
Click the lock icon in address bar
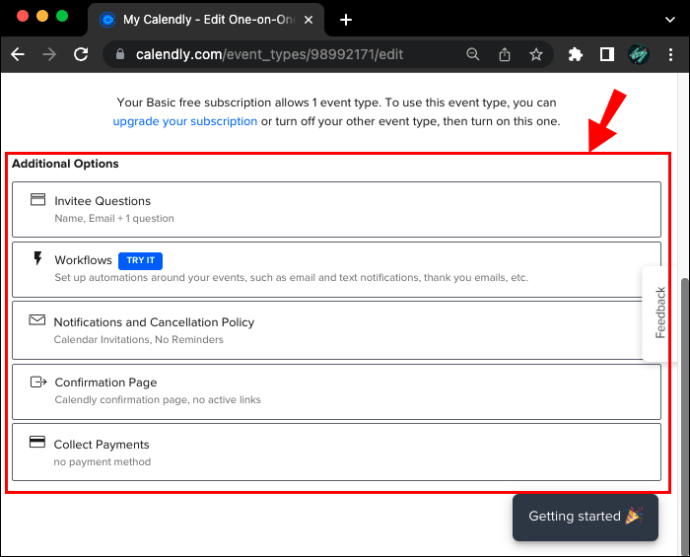120,54
